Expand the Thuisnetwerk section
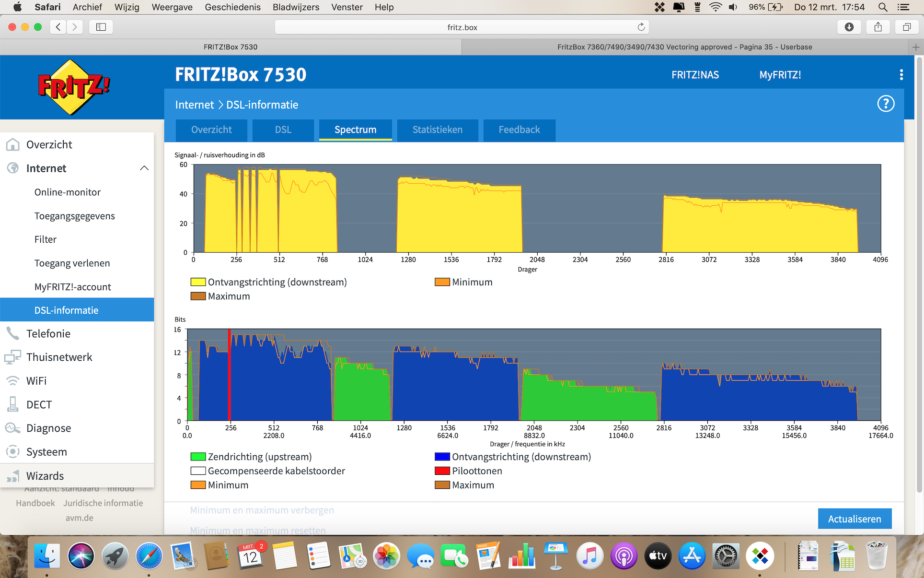Viewport: 924px width, 578px height. click(59, 357)
